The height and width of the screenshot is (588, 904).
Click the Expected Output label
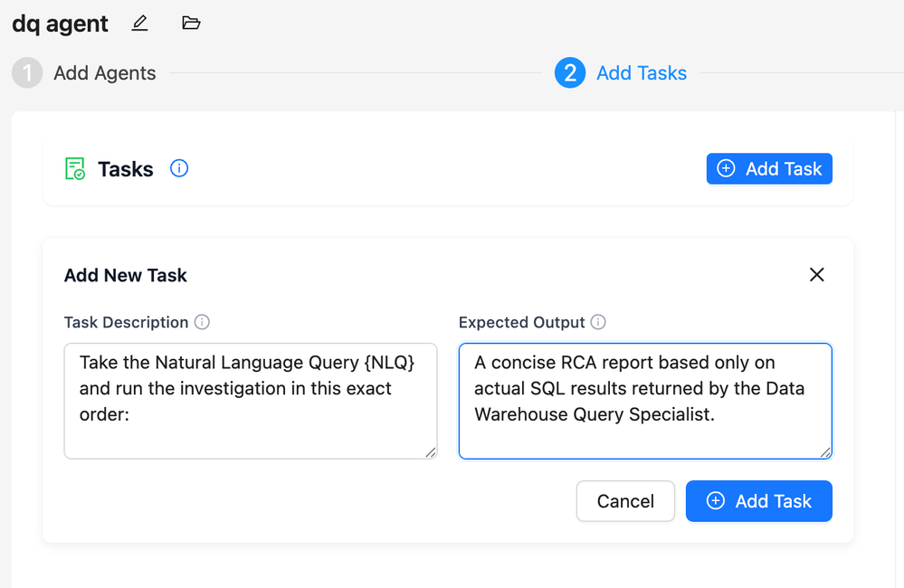click(522, 322)
